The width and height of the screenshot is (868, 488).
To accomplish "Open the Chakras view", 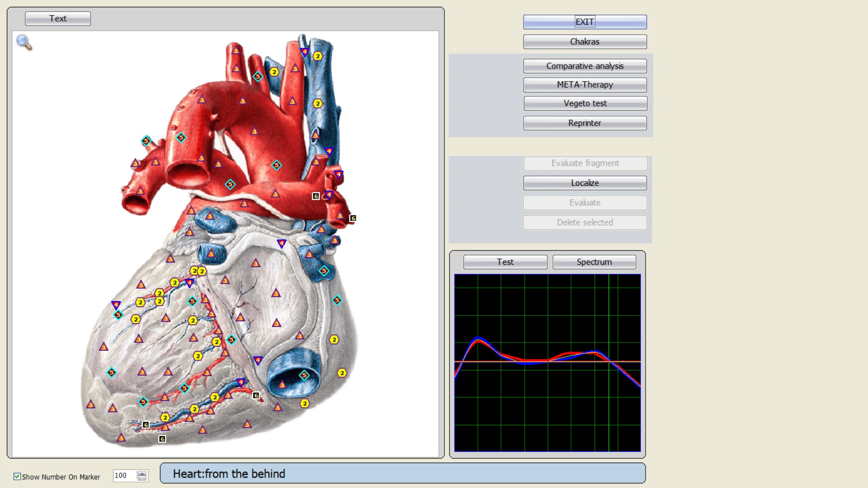I will pos(585,42).
